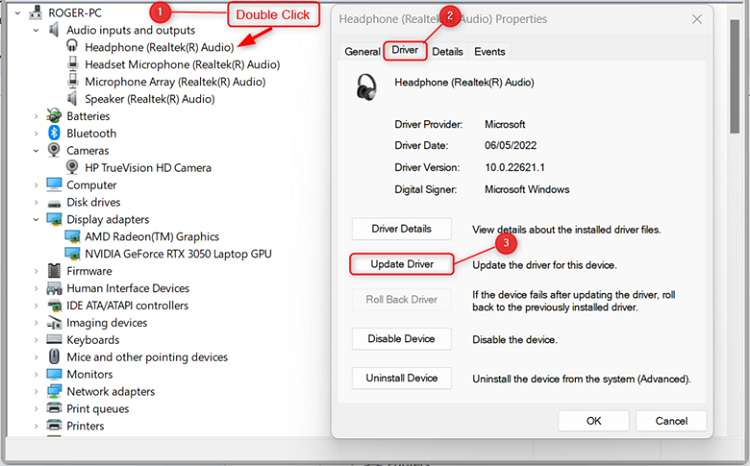Click the Monitors icon

54,374
